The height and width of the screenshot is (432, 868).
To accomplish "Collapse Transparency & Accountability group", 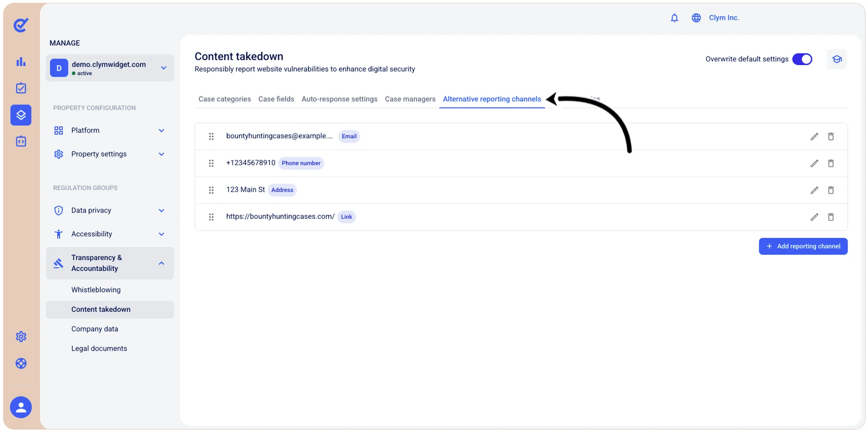I will coord(110,263).
